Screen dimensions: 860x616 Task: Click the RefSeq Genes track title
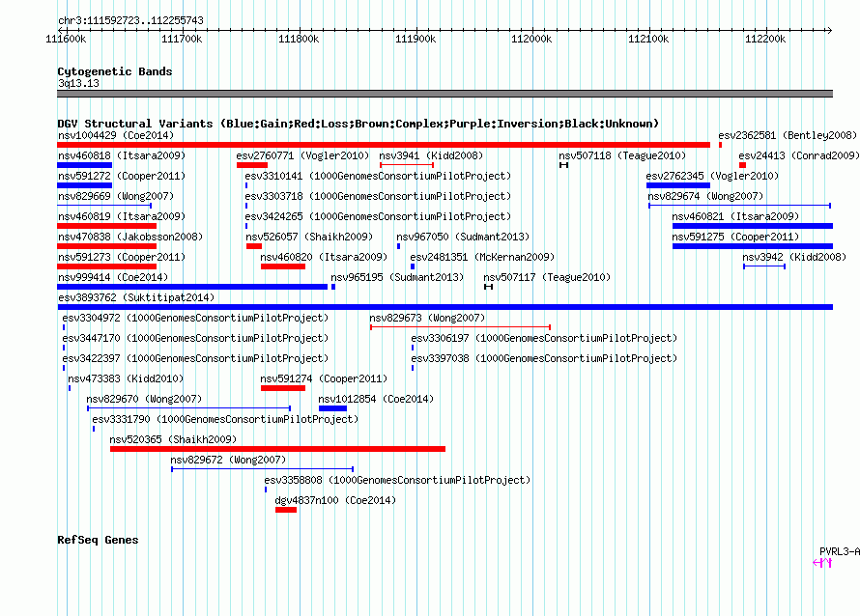click(98, 540)
